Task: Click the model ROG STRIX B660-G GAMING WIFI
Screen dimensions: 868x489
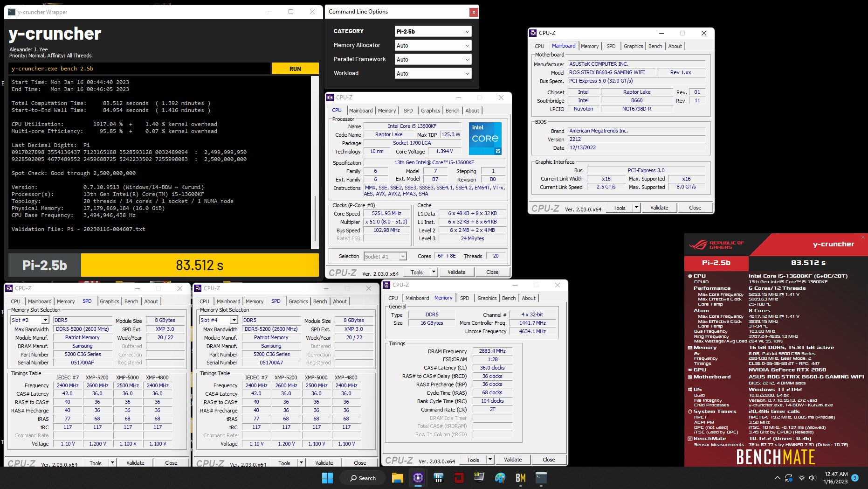Action: 611,72
